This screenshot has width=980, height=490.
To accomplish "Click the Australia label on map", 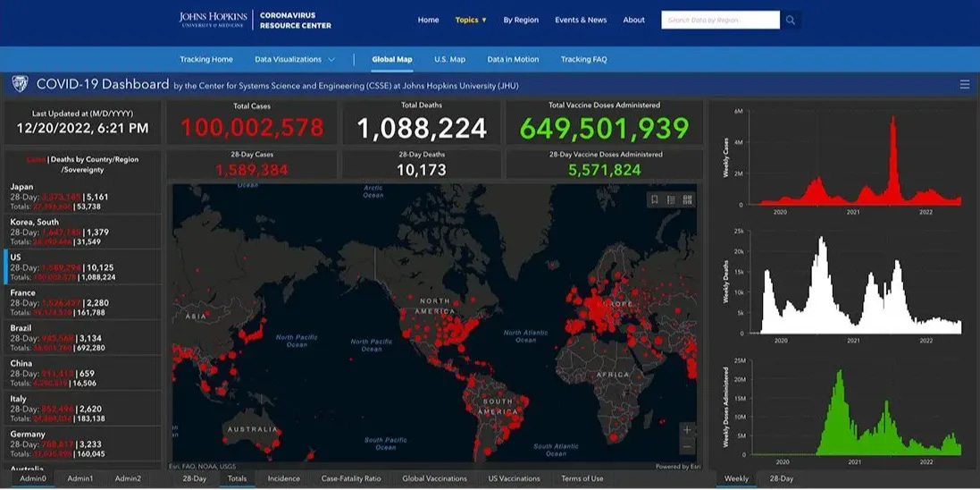I will (252, 429).
